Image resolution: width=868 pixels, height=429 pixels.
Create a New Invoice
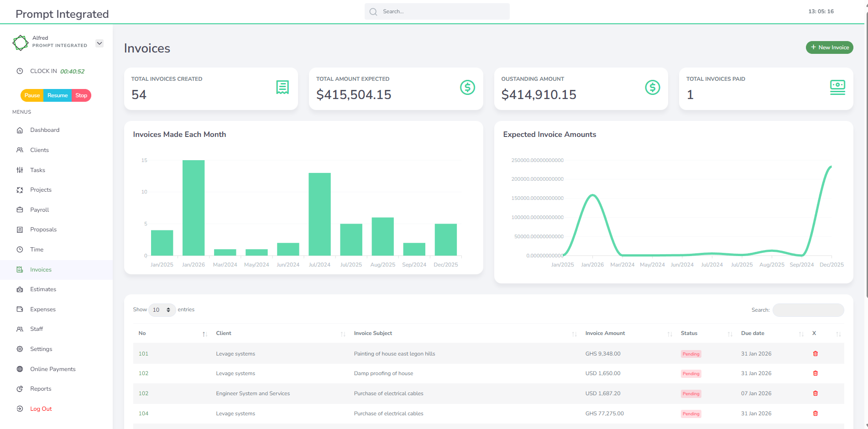point(829,47)
